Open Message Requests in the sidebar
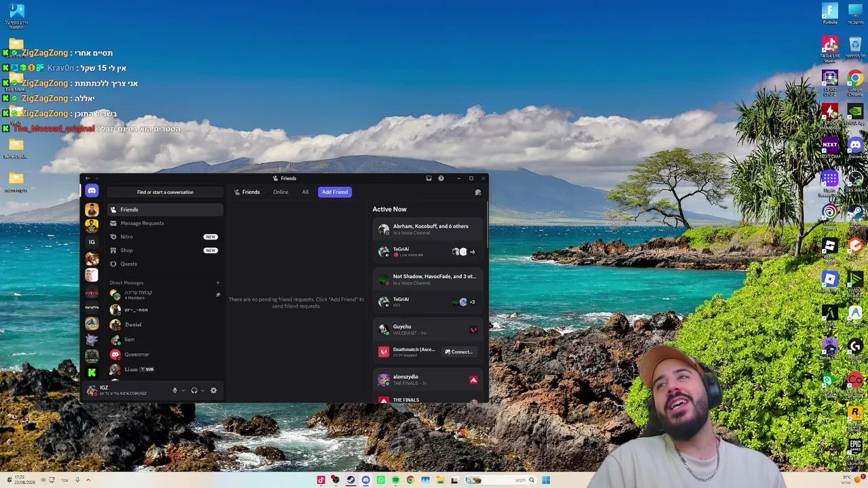The width and height of the screenshot is (868, 488). tap(165, 223)
